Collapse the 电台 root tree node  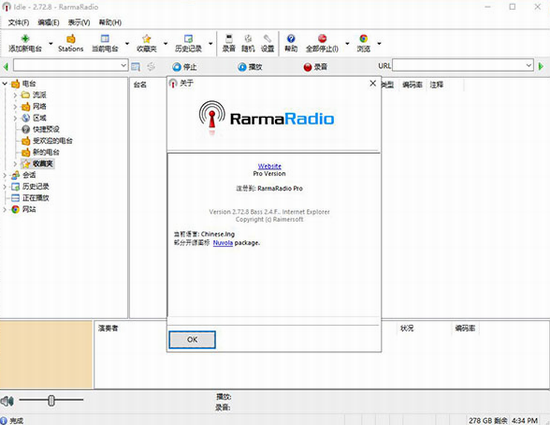click(5, 83)
